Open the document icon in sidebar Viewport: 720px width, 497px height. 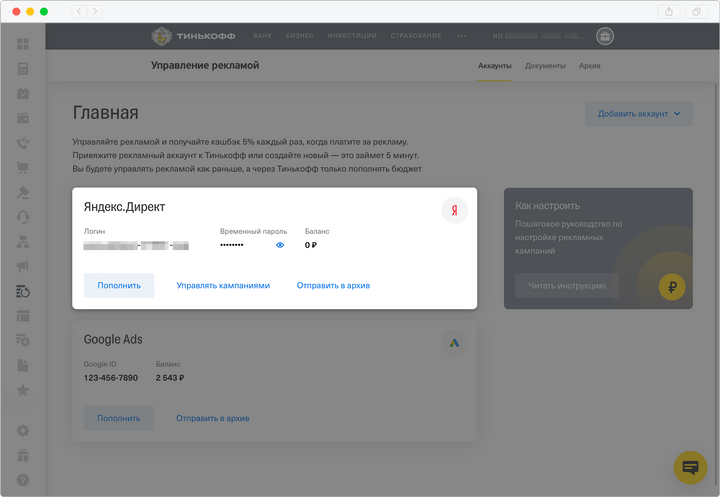[22, 366]
